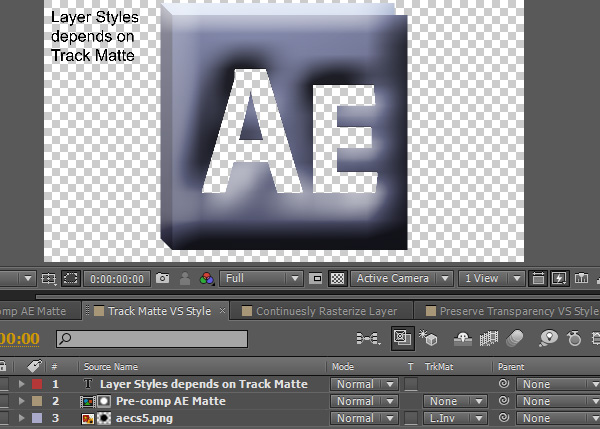Open Mode dropdown for layer 1

click(x=364, y=384)
